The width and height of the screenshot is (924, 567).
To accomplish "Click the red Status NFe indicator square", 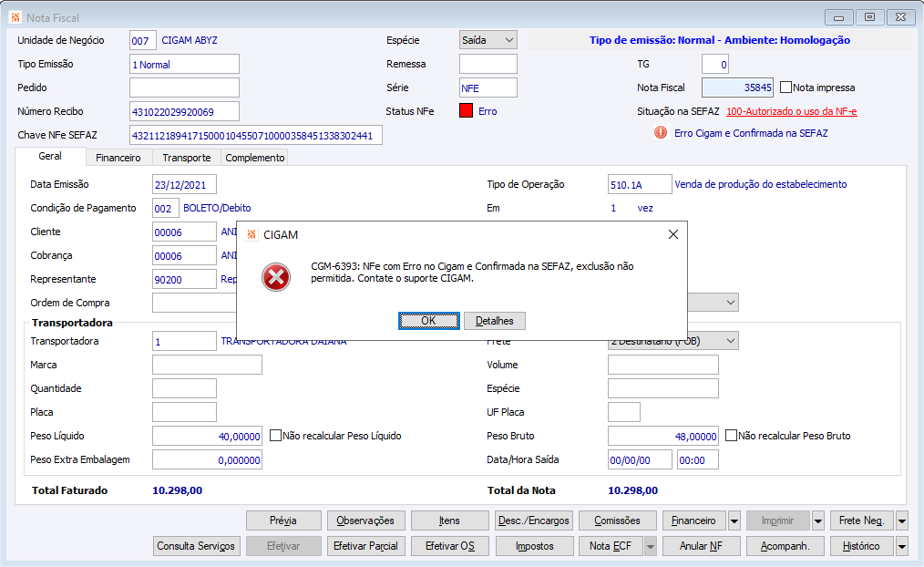I will click(467, 111).
